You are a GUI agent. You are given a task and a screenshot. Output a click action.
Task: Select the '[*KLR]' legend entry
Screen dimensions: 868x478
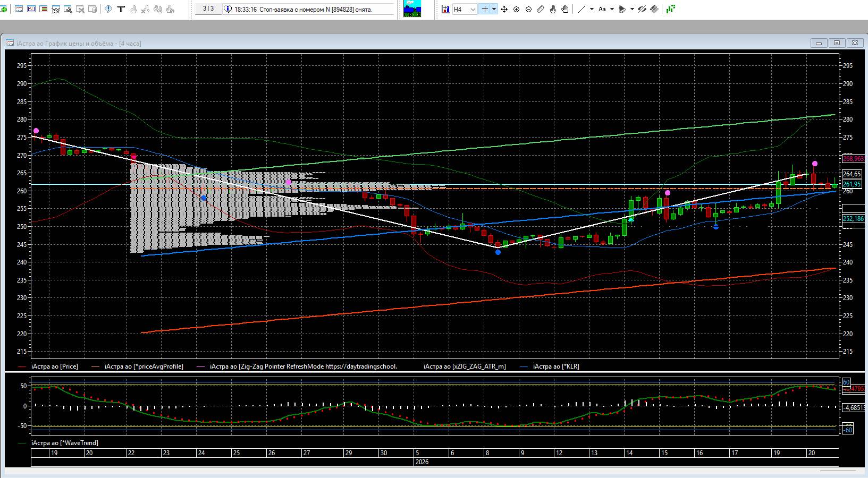556,366
